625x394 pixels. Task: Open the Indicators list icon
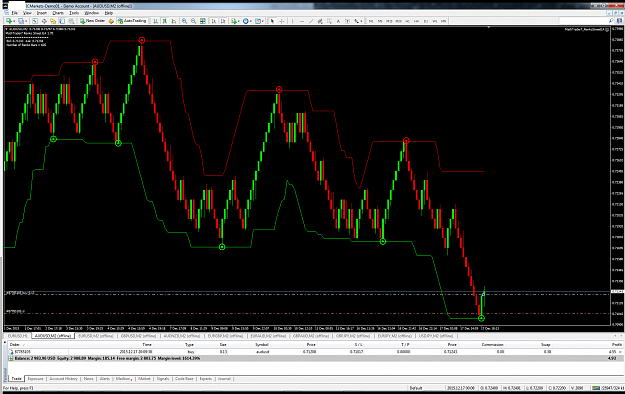pyautogui.click(x=234, y=21)
